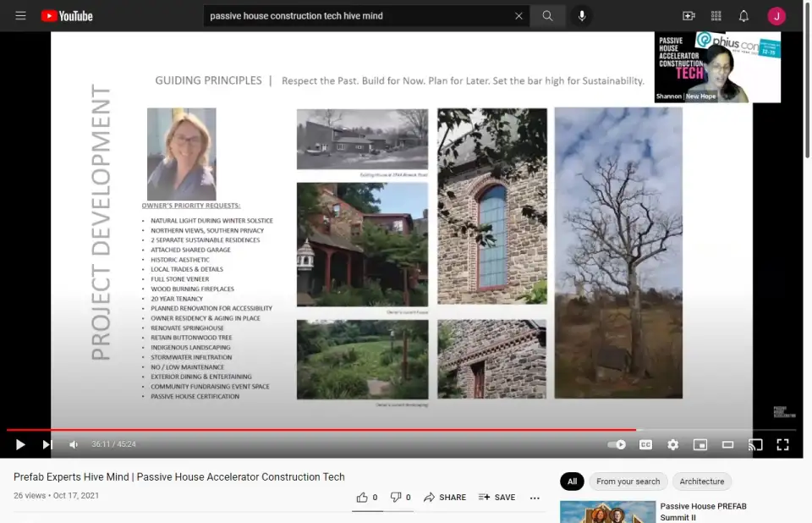Switch to theater mode view
The height and width of the screenshot is (523, 812).
(x=727, y=444)
